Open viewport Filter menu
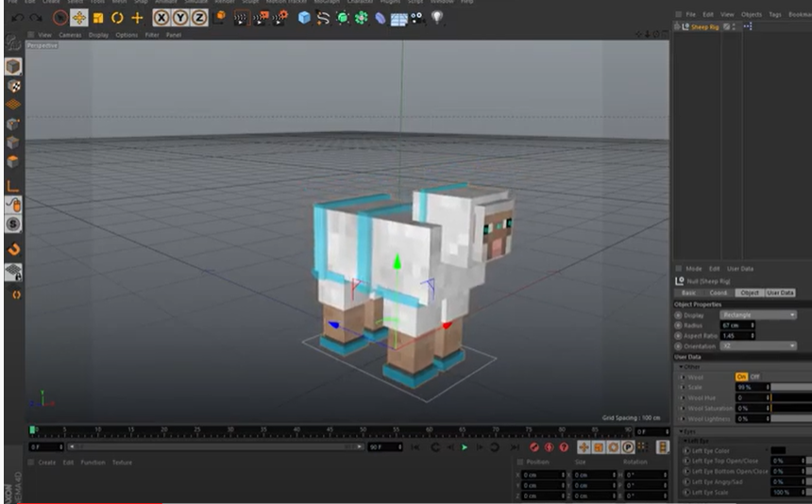 pos(152,35)
